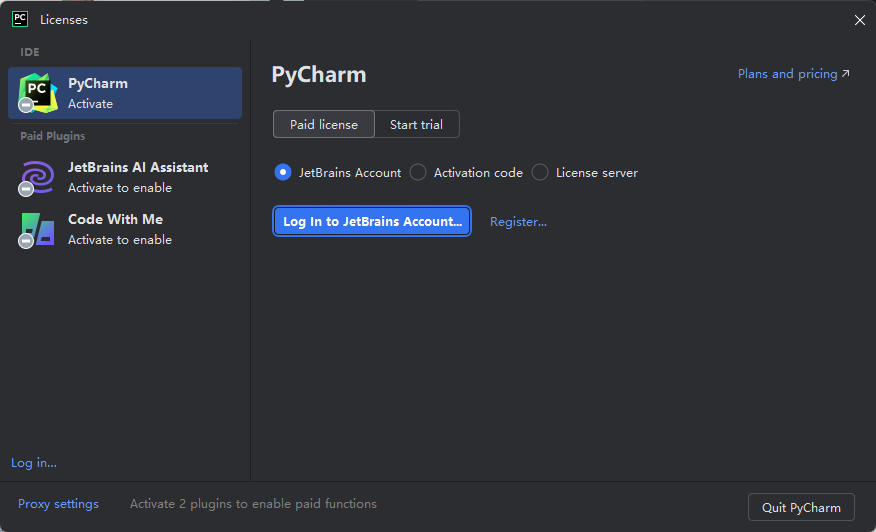876x532 pixels.
Task: Select PyCharm Activate entry in the list
Action: tap(125, 93)
